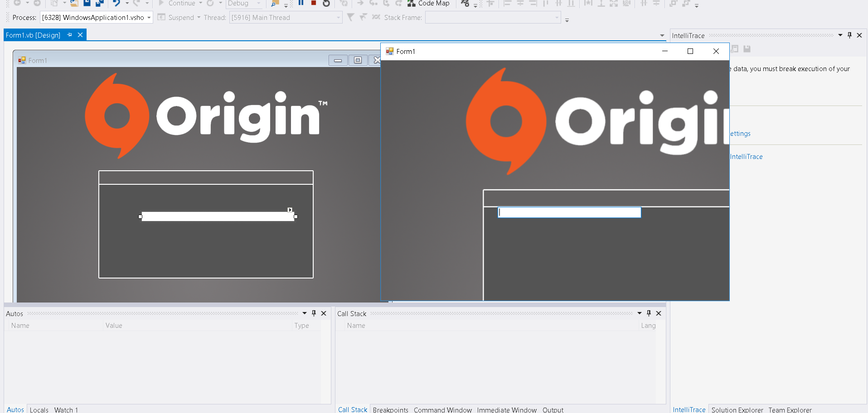Restart the debug session
This screenshot has width=868, height=413.
click(x=326, y=3)
